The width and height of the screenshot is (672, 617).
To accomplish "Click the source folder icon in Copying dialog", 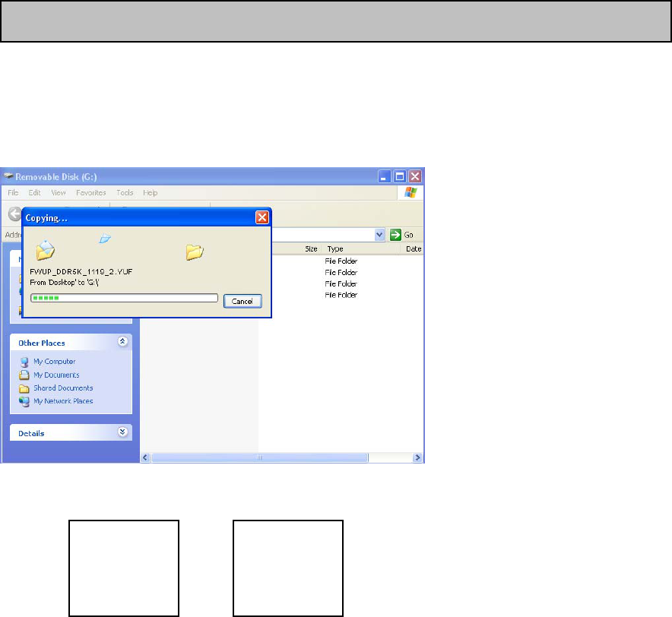I will (x=45, y=251).
